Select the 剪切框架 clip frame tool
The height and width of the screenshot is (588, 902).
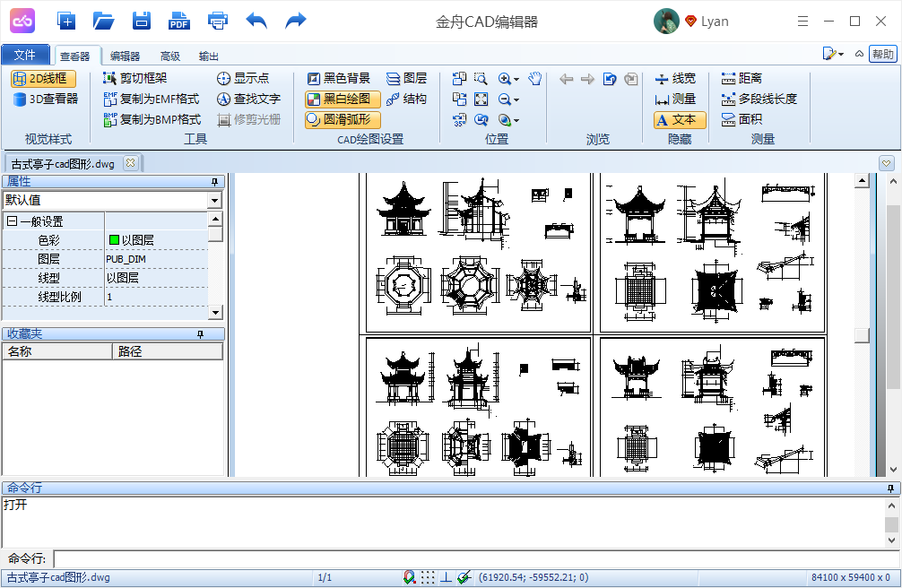[135, 79]
